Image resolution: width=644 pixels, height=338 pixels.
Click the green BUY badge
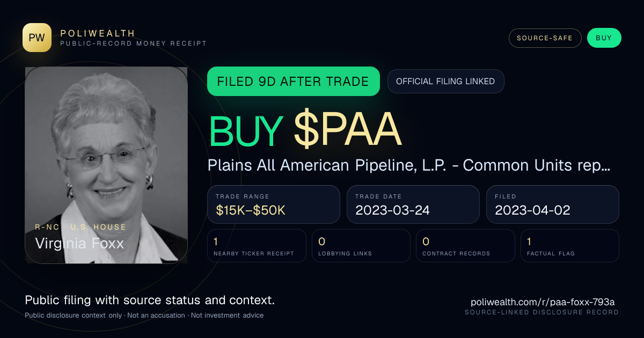click(x=604, y=38)
